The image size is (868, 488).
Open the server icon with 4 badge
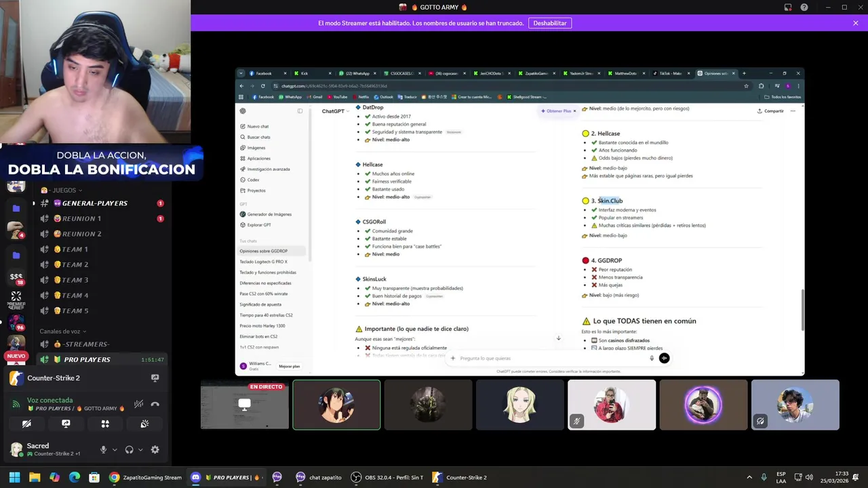click(x=16, y=230)
